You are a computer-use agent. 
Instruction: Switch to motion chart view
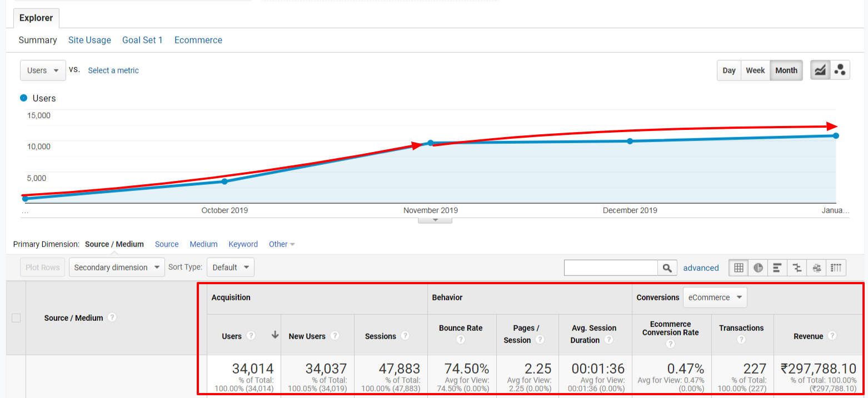pos(840,70)
